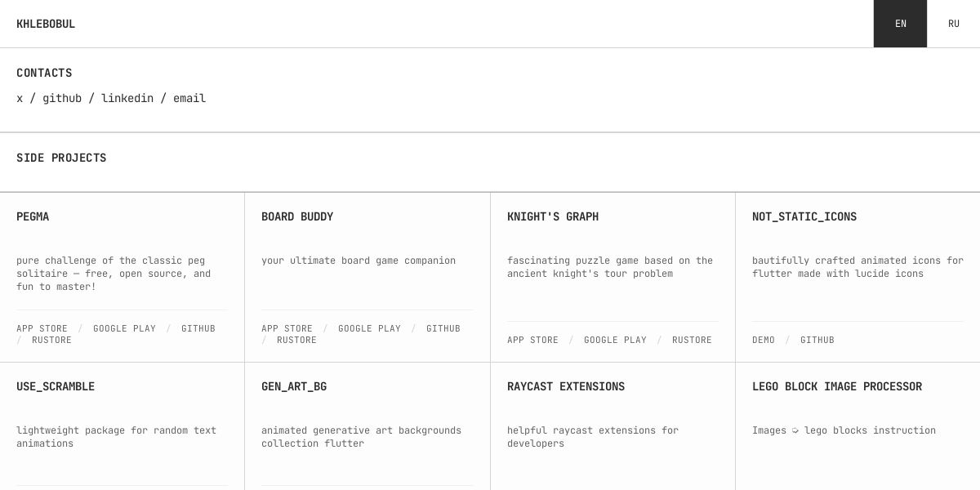Switch language to RU
980x490 pixels.
tap(953, 24)
